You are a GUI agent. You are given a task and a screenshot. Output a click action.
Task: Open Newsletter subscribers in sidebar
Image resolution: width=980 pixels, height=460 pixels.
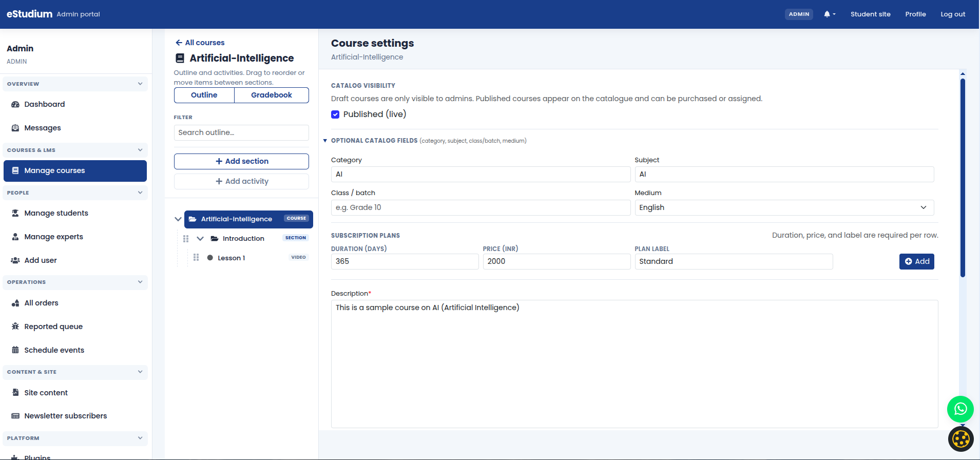(75, 416)
